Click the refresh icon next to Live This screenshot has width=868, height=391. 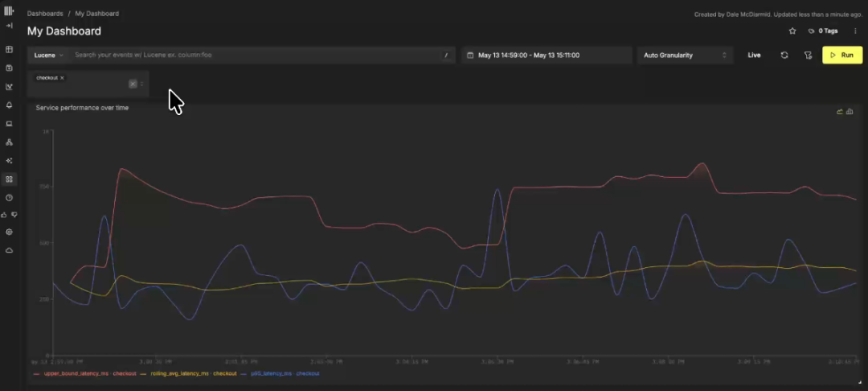tap(784, 55)
